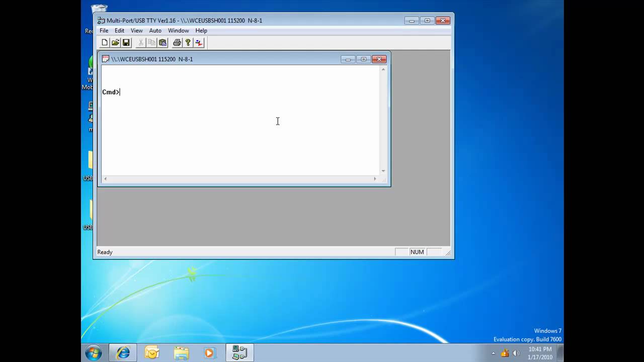Click the New document toolbar icon

coord(105,43)
